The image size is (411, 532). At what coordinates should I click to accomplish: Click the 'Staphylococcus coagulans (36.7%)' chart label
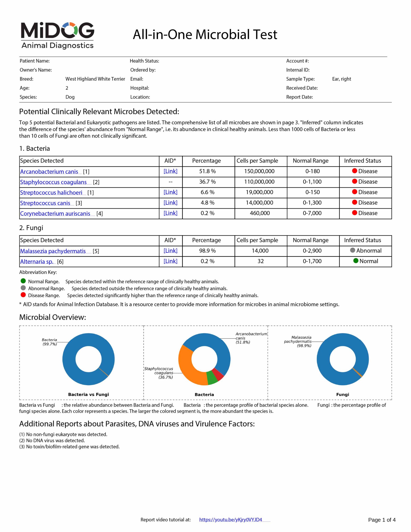pyautogui.click(x=159, y=373)
